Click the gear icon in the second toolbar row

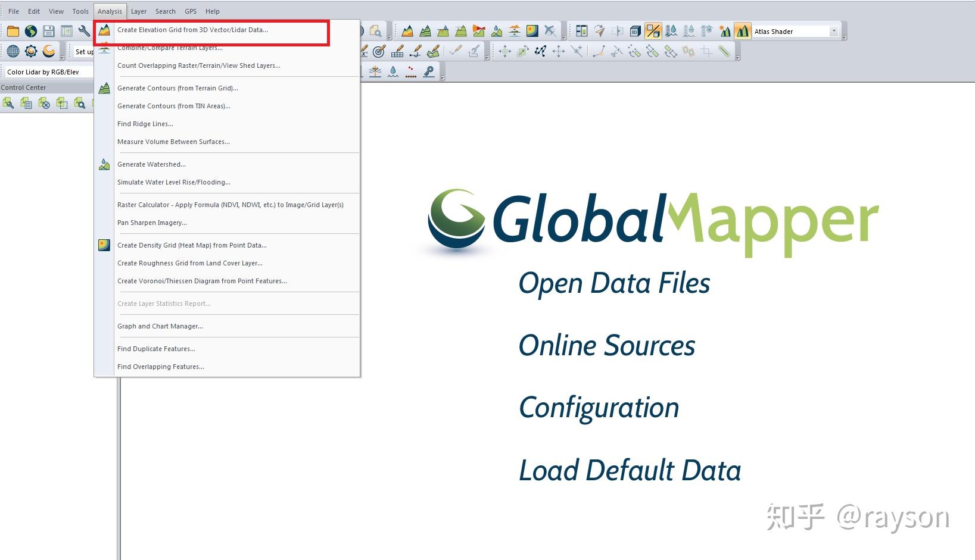31,52
